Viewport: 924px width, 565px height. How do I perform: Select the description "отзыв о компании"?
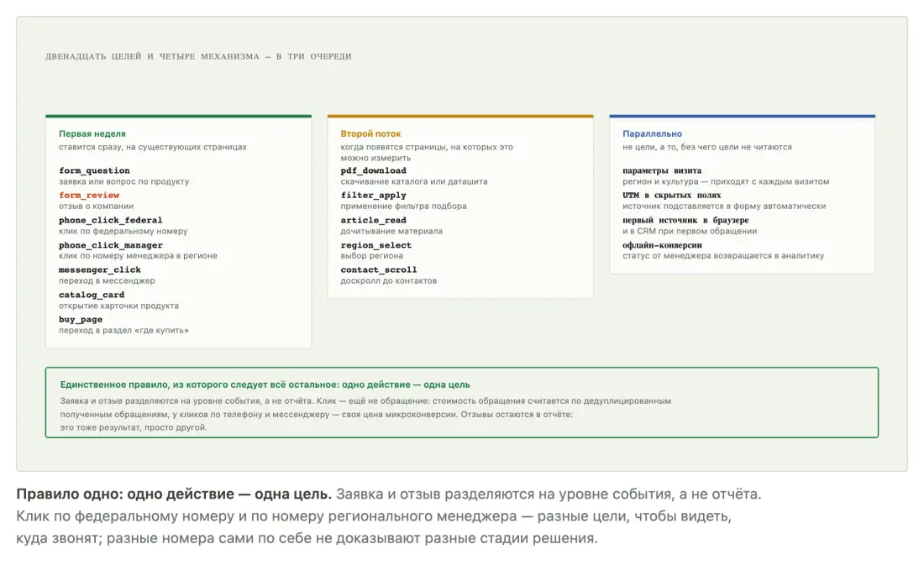96,207
